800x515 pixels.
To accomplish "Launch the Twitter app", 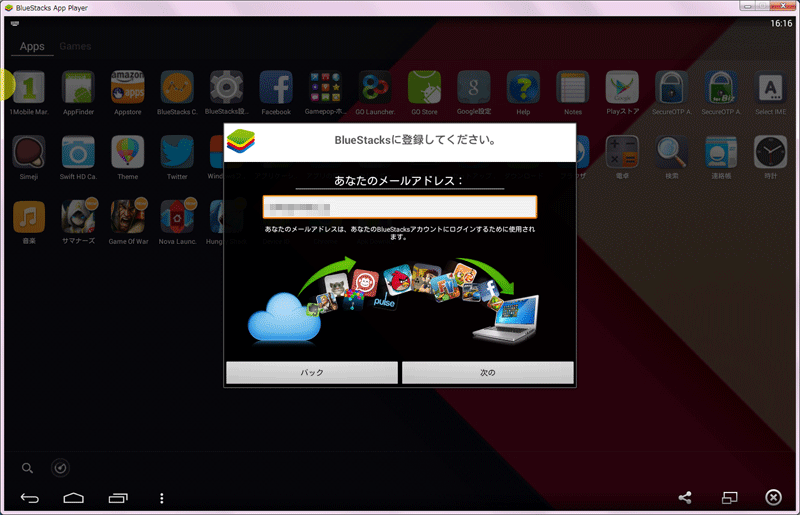I will (x=177, y=152).
